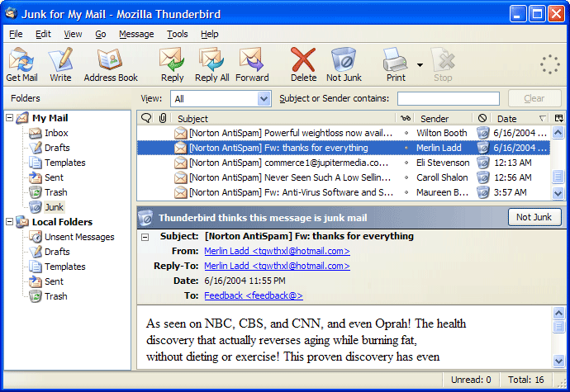Select the Unsent Messages folder
Viewport: 570px width, 392px height.
pos(79,237)
